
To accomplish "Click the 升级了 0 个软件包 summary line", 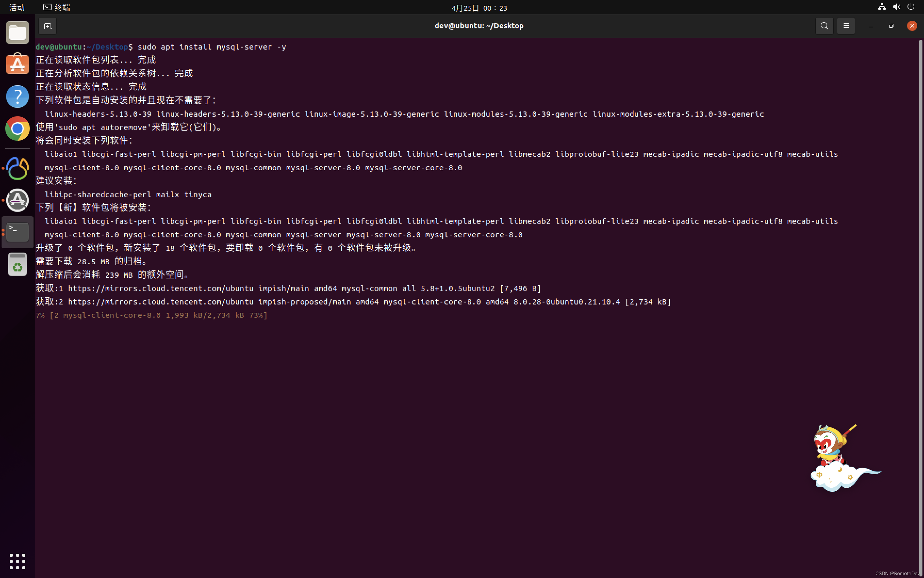I will (227, 248).
